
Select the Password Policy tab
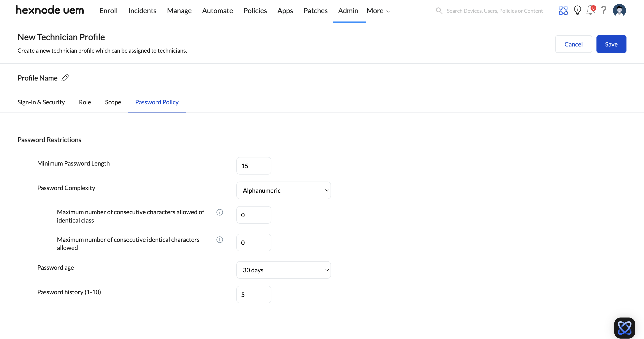click(x=157, y=102)
